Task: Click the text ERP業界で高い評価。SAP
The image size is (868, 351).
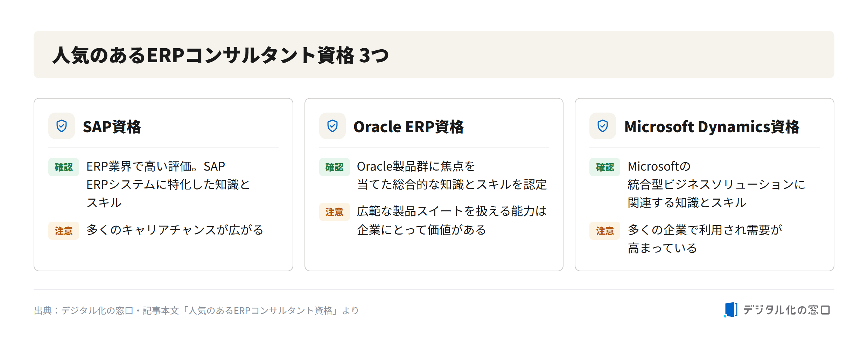Action: click(x=156, y=166)
